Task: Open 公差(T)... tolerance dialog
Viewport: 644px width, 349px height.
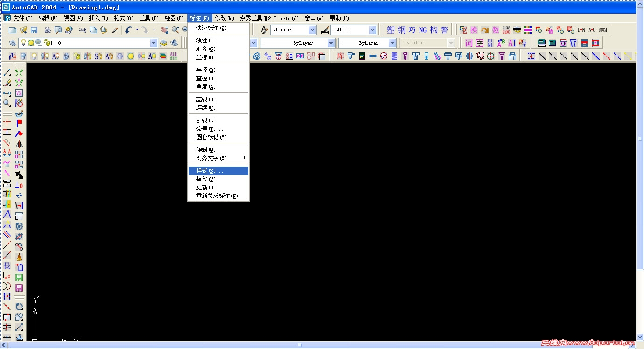Action: point(218,129)
